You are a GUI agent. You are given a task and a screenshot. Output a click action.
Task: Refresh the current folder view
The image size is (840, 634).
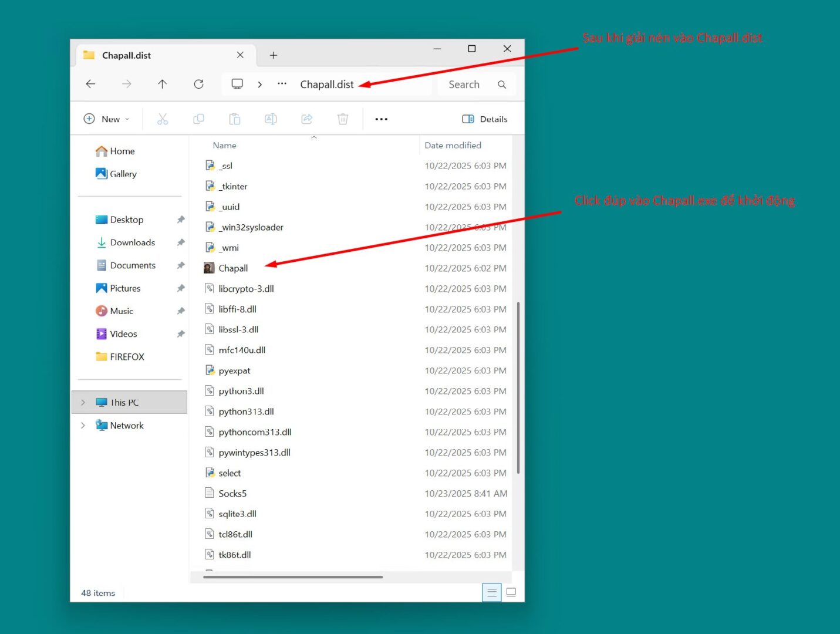tap(199, 85)
